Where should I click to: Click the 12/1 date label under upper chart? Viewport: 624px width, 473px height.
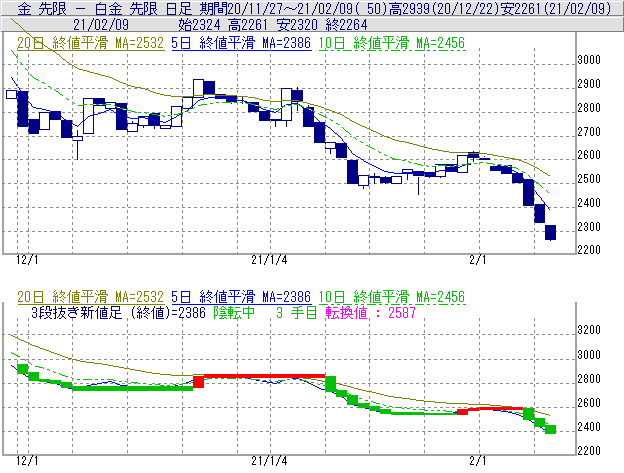(x=27, y=260)
